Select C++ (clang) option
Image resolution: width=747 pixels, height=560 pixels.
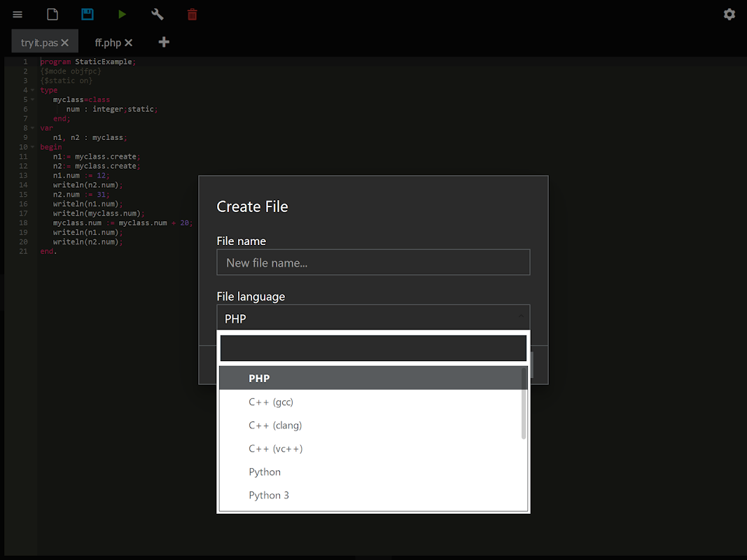click(x=275, y=425)
